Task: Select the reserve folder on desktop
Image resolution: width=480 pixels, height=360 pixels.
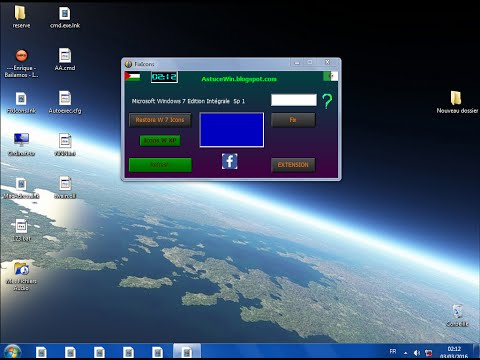Action: pyautogui.click(x=21, y=17)
